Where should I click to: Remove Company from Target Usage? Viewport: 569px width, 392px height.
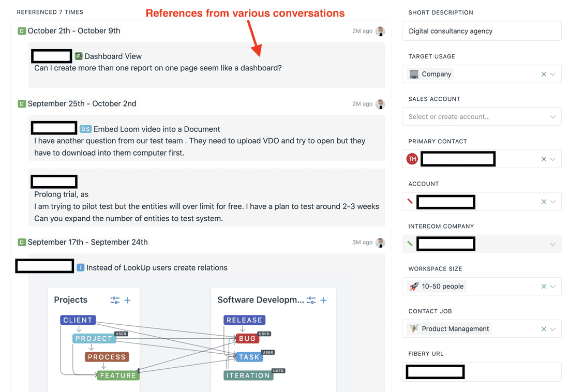coord(544,74)
